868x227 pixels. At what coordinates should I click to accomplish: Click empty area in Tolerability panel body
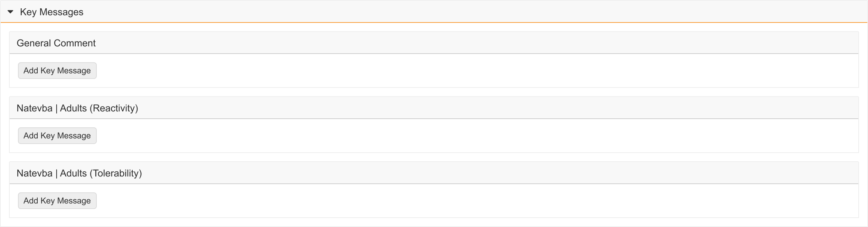point(449,201)
